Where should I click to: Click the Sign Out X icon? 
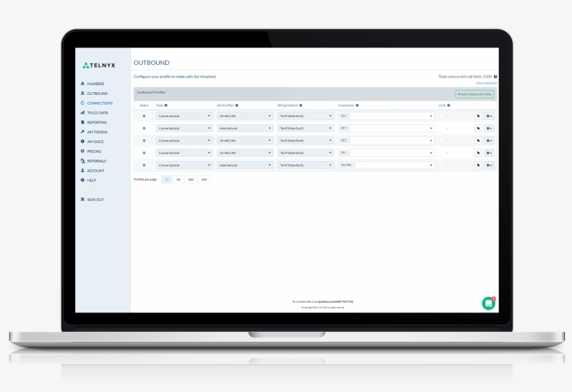click(x=82, y=199)
